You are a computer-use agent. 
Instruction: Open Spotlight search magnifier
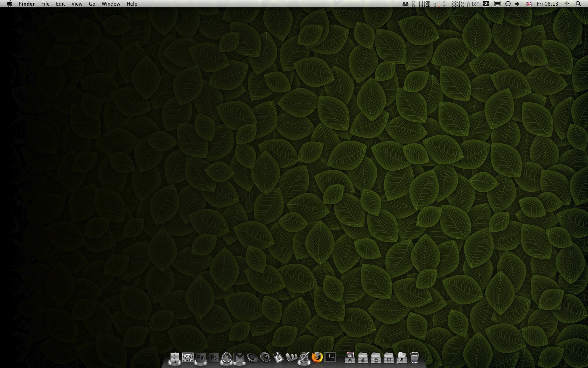point(578,4)
